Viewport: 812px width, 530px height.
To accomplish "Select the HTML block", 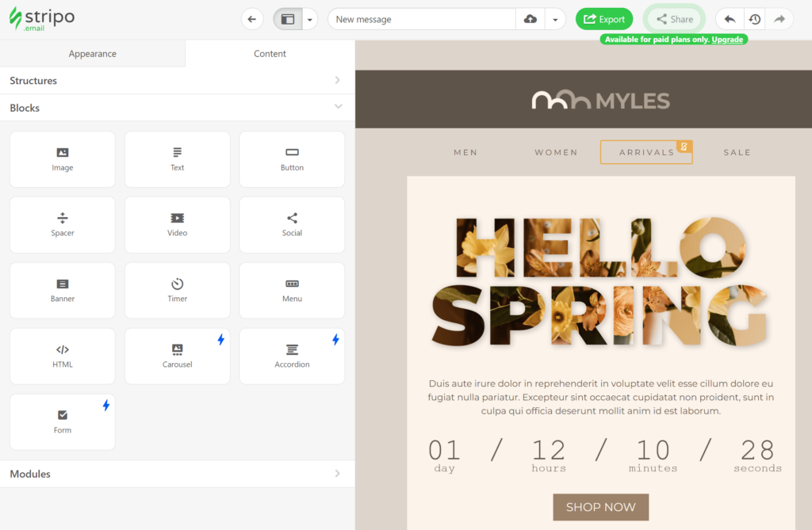I will [62, 356].
